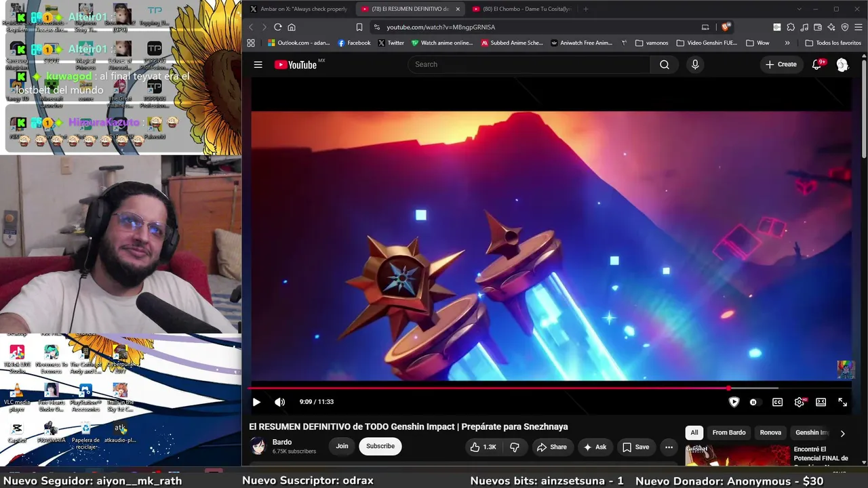Open the VLC media player desktop shortcut

pos(17,397)
